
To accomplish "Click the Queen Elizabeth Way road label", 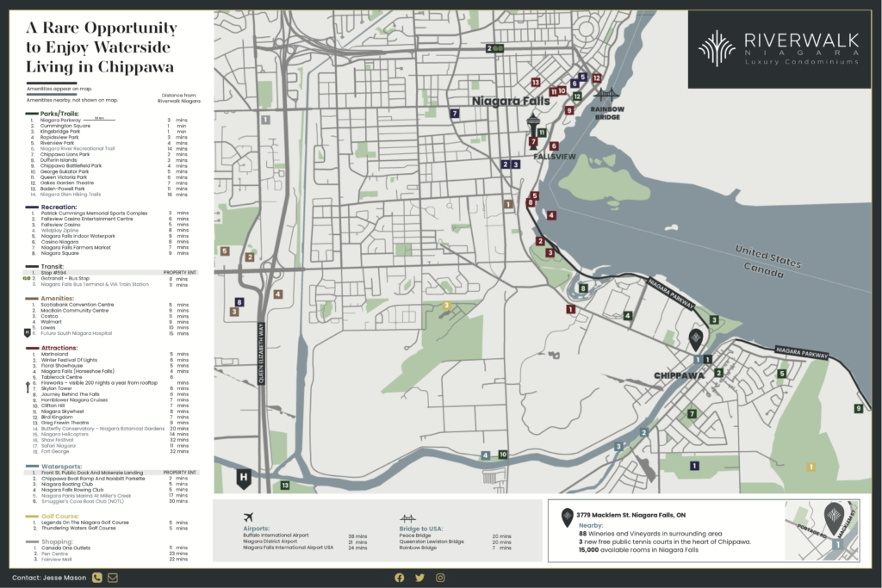I will tap(260, 353).
